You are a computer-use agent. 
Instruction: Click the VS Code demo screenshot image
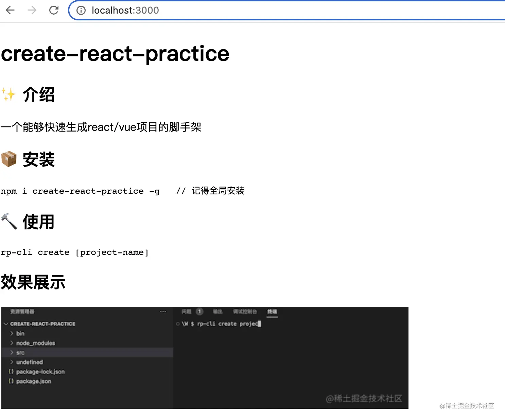(205, 357)
